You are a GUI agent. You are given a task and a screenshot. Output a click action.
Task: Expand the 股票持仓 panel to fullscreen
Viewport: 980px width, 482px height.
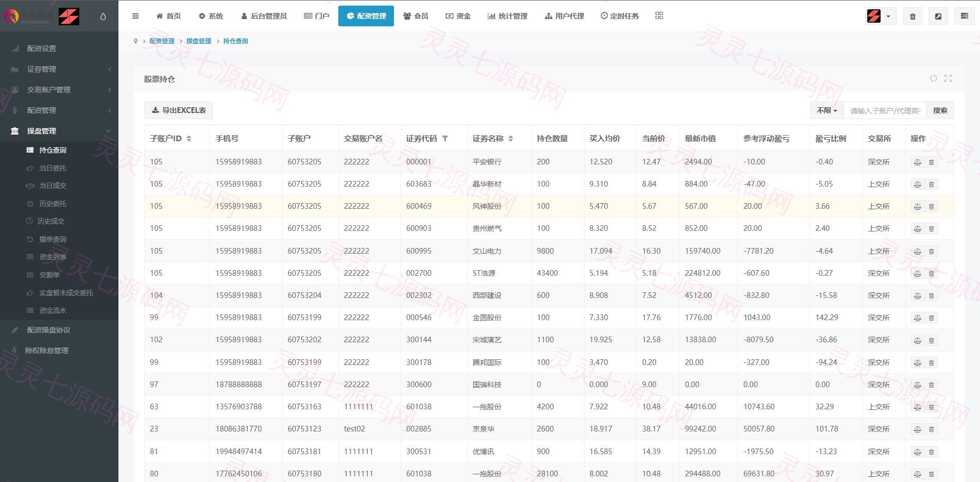948,78
